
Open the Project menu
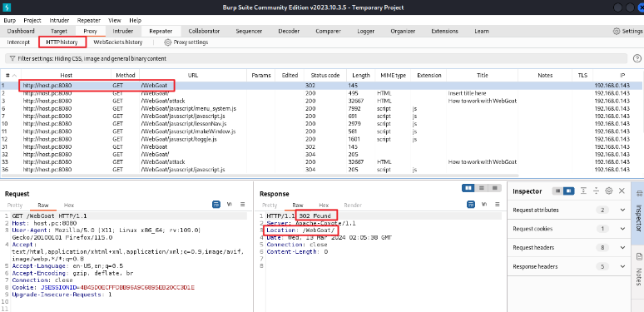[x=32, y=20]
